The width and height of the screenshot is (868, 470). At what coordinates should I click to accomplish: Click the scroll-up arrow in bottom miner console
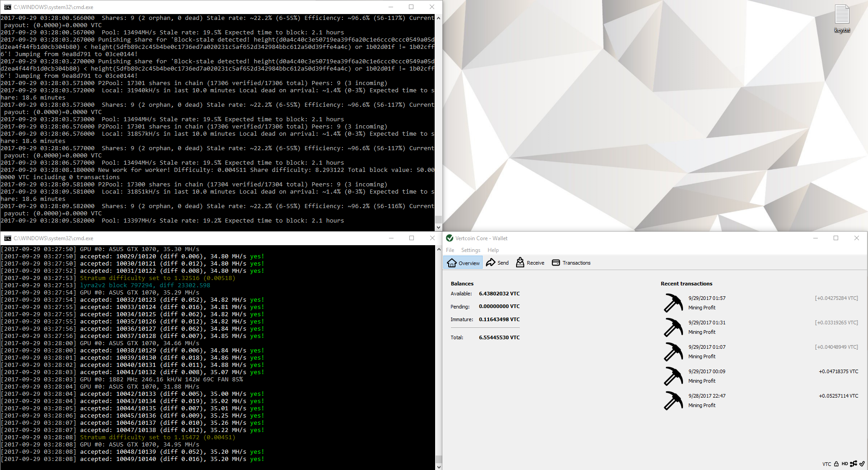(438, 249)
